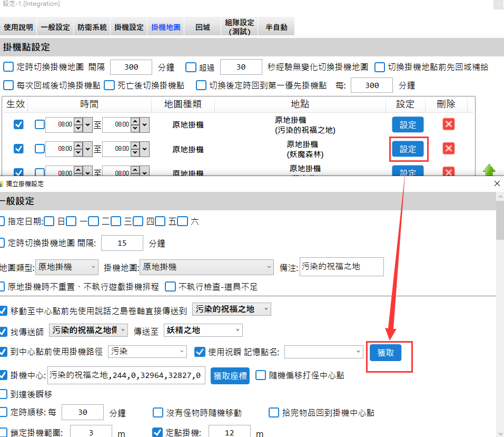This screenshot has width=504, height=437.
Task: Click the green up arrow icon
Action: click(489, 170)
